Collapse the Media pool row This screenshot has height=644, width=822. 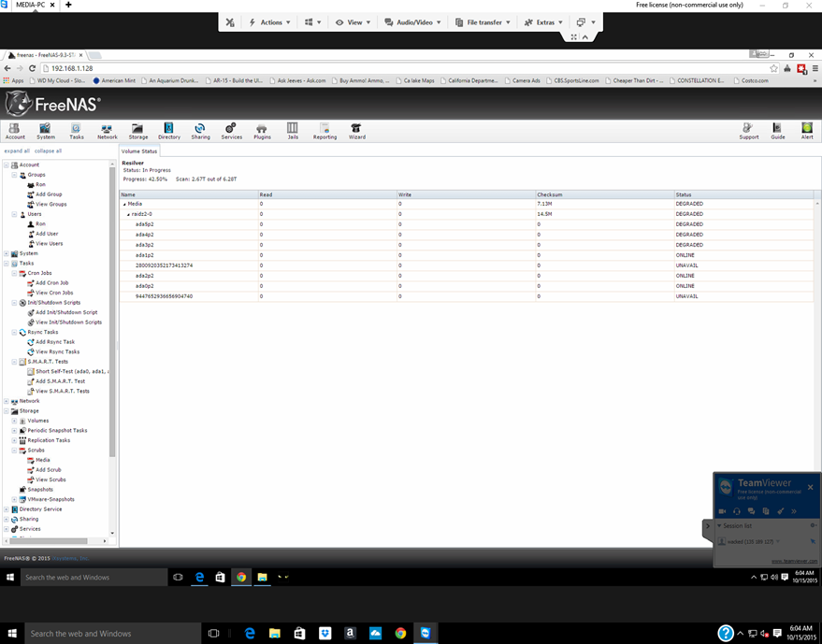click(x=124, y=204)
